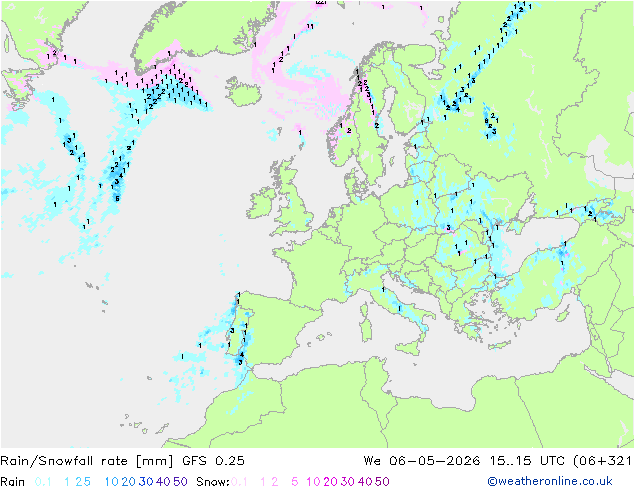Click the 'Snow:' legend label
The height and width of the screenshot is (490, 634).
click(x=213, y=482)
